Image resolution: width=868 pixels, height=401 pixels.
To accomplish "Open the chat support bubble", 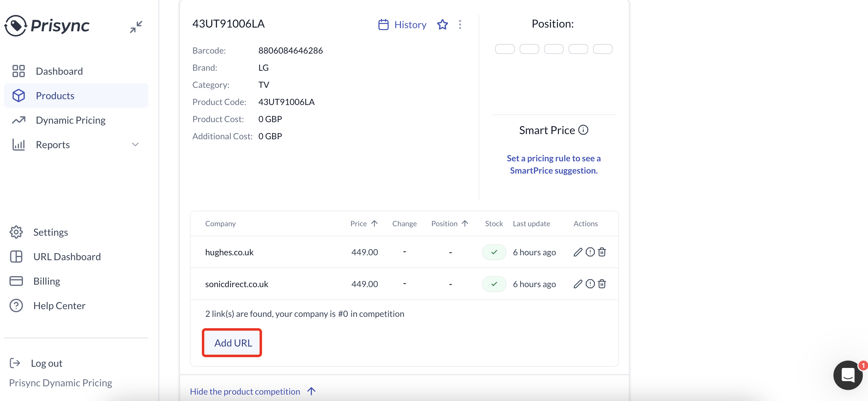I will [848, 375].
